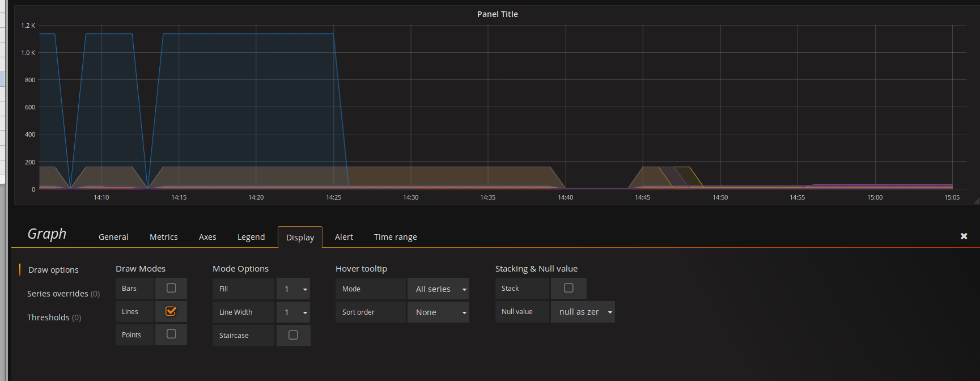Open Series overrides section
Image resolution: width=980 pixels, height=381 pixels.
63,294
